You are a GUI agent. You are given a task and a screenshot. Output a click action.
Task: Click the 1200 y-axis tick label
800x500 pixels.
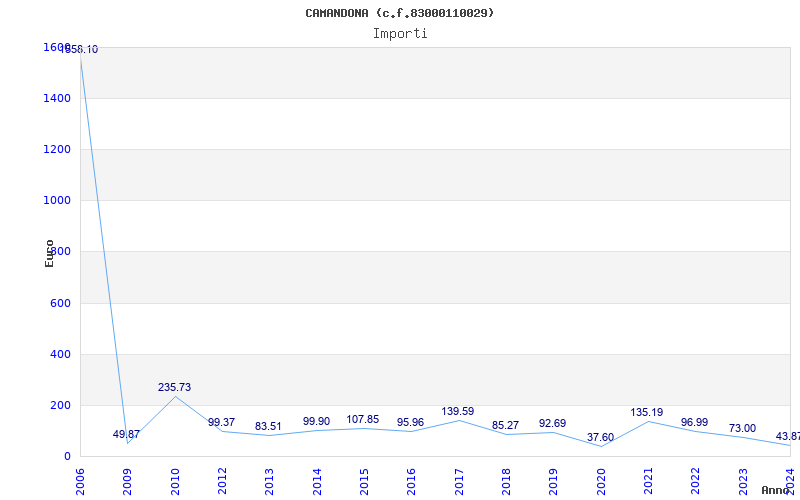click(x=57, y=149)
